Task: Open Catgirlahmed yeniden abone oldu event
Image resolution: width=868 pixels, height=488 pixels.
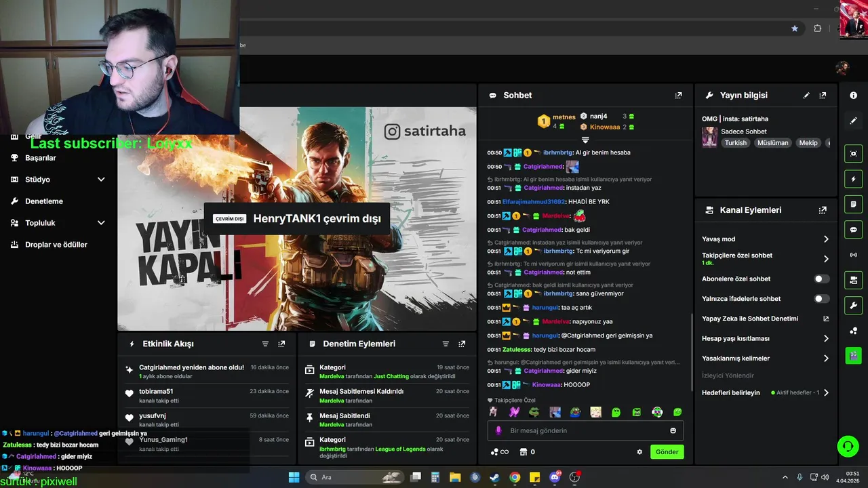Action: tap(207, 371)
